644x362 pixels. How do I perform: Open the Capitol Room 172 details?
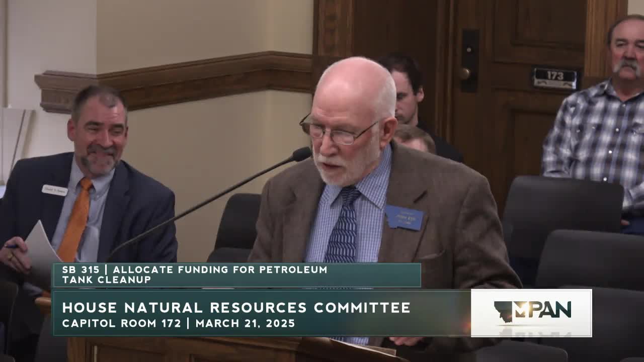pyautogui.click(x=121, y=323)
